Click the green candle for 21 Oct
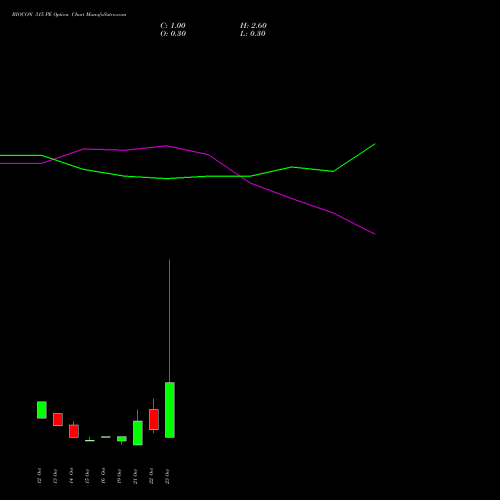Screen dimensions: 500x500 coord(138,433)
